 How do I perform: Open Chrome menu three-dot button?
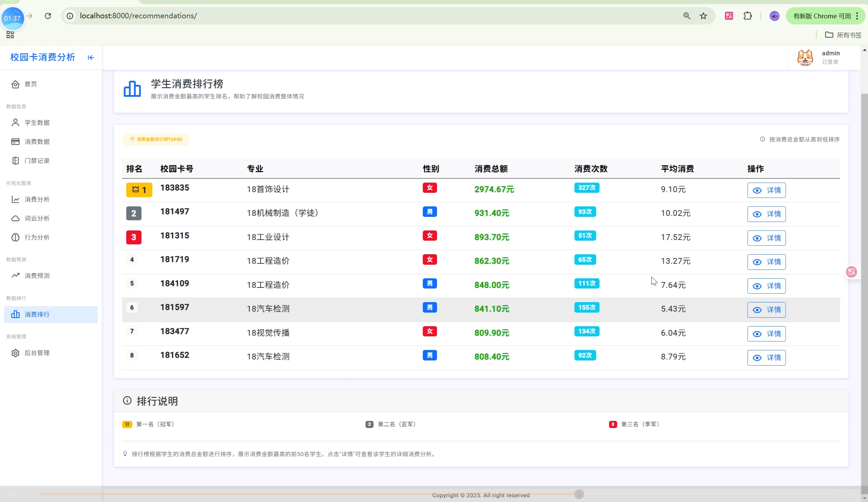tap(857, 16)
